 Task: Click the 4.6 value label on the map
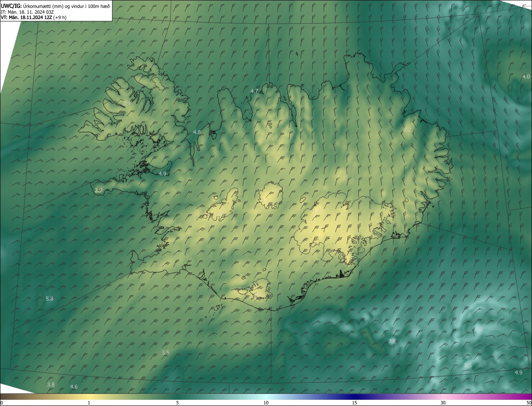point(74,387)
